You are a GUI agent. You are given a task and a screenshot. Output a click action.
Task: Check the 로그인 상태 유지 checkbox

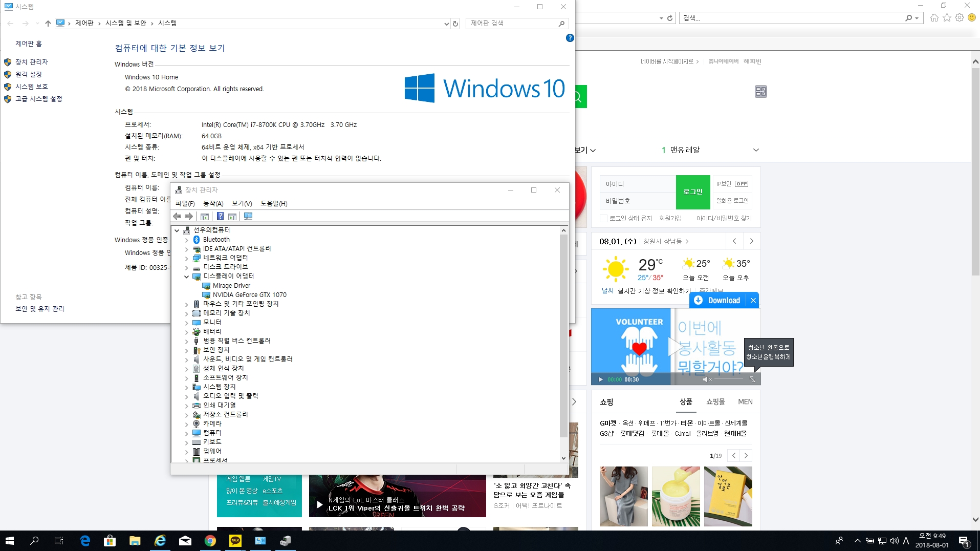[x=603, y=218]
